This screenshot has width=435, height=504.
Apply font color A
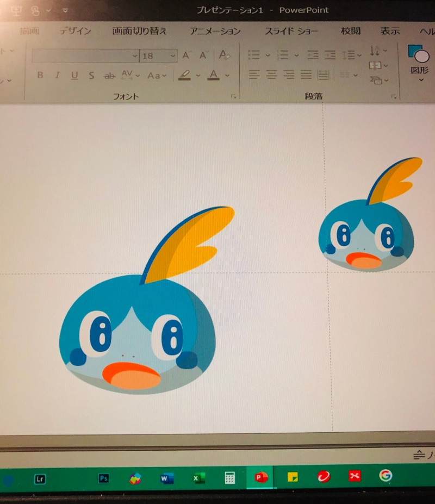[214, 75]
